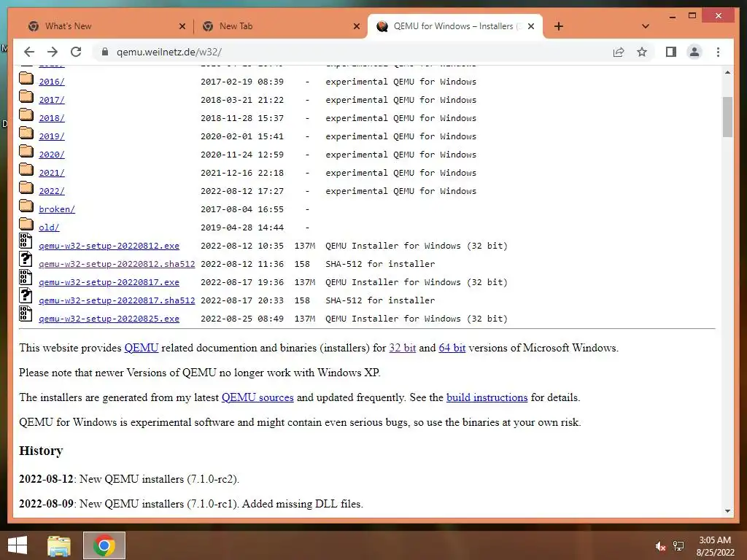Switch to the What's New tab
747x560 pixels.
pyautogui.click(x=107, y=26)
